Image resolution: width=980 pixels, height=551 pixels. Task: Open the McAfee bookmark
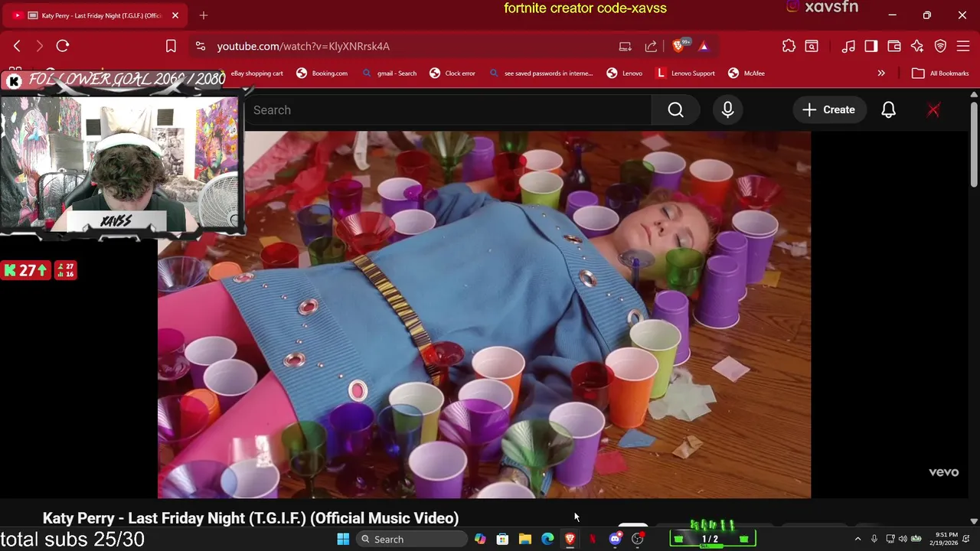tap(746, 73)
